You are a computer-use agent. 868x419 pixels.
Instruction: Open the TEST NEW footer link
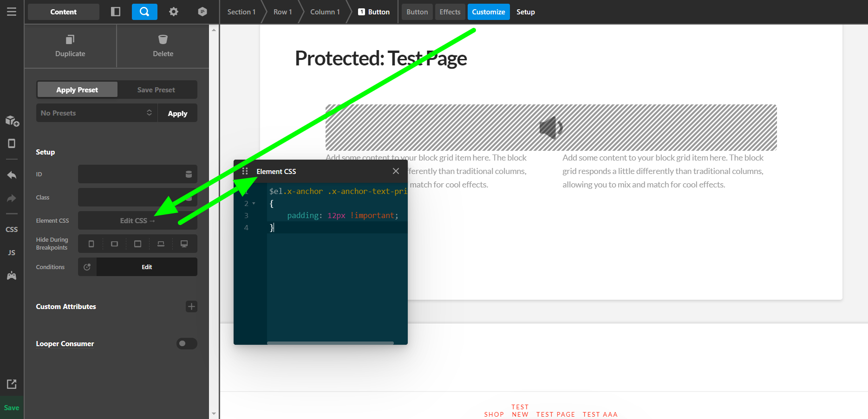[x=520, y=411]
